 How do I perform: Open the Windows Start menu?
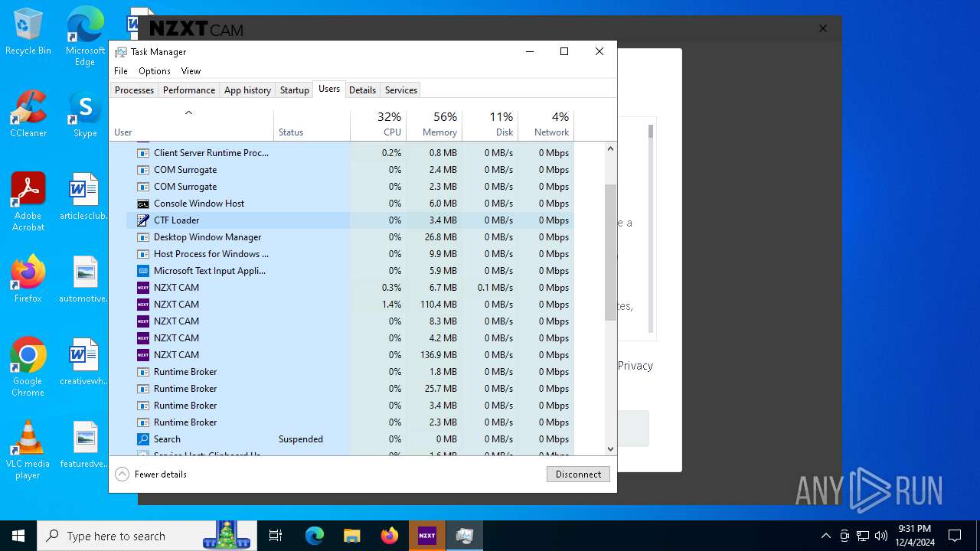point(18,536)
